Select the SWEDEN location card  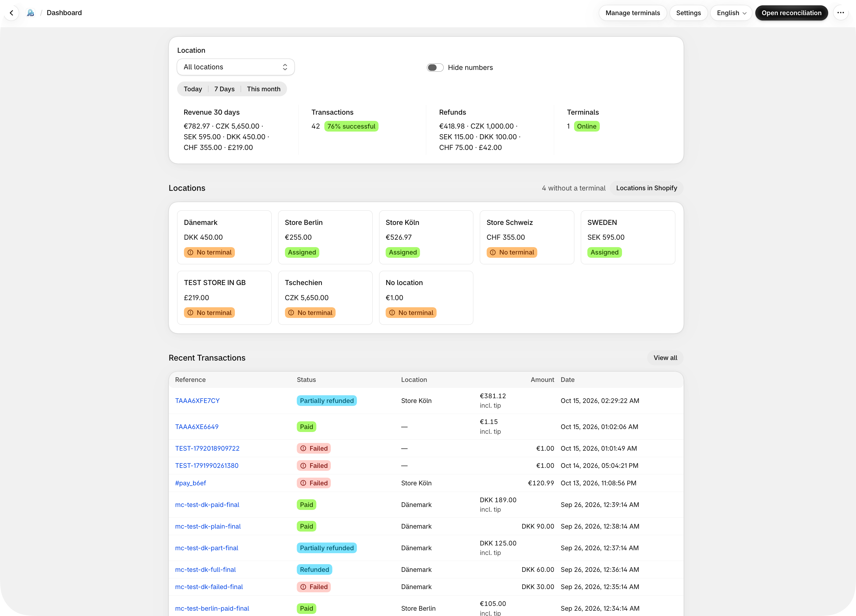point(628,237)
